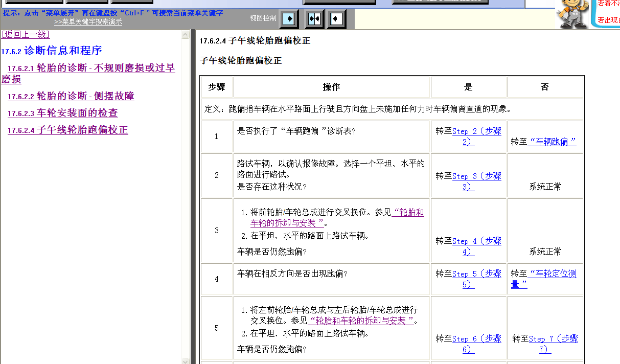Viewport: 620px width, 364px height.
Task: Click 系统正常 in step 3 row
Action: pos(545,252)
